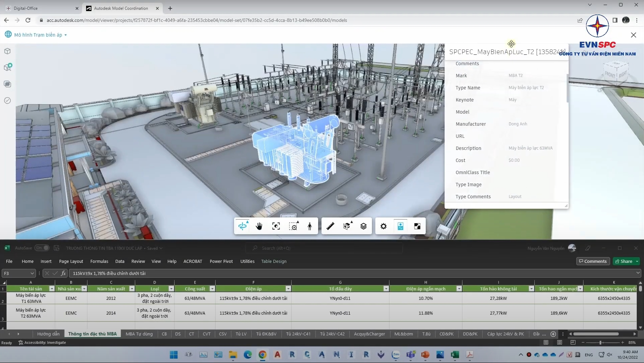Open the Công suất column filter dropdown

point(212,289)
